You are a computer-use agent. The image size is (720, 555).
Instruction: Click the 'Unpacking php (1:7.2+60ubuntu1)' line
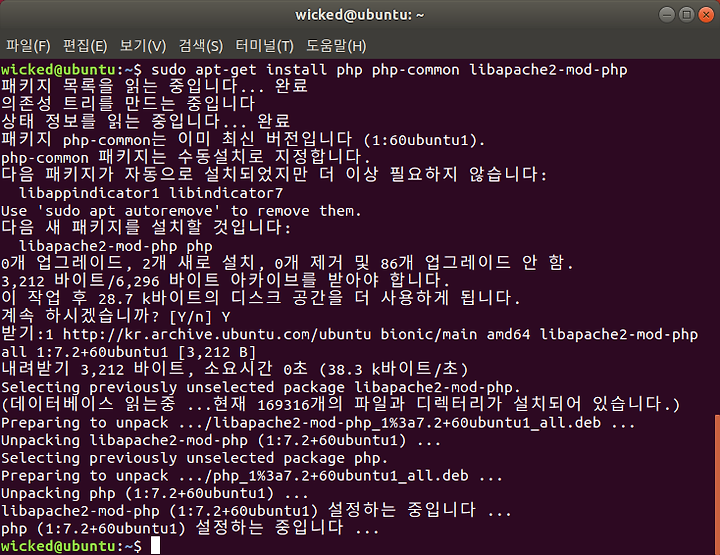pos(155,493)
